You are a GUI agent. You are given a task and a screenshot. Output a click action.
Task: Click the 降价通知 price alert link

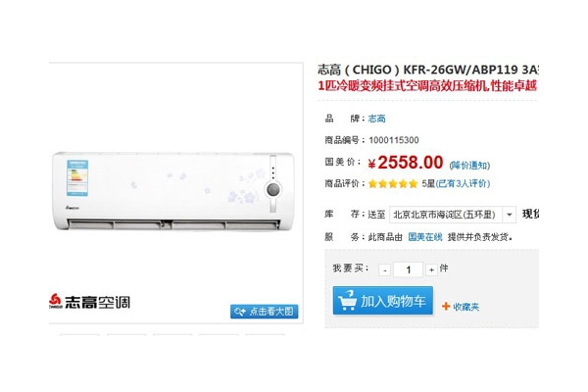point(469,165)
